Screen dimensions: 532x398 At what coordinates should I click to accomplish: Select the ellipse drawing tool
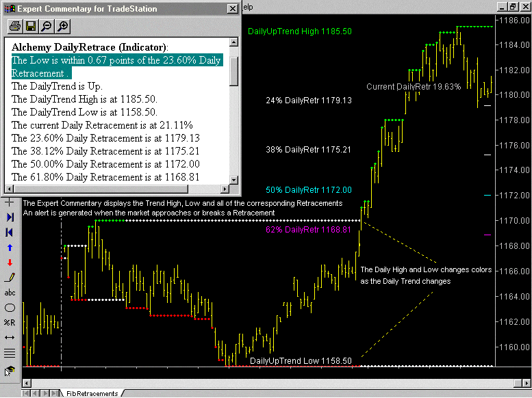coord(10,308)
